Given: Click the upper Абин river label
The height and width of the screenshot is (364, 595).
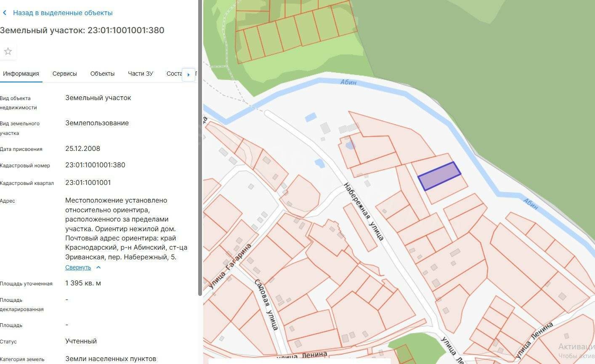Looking at the screenshot, I should point(348,82).
